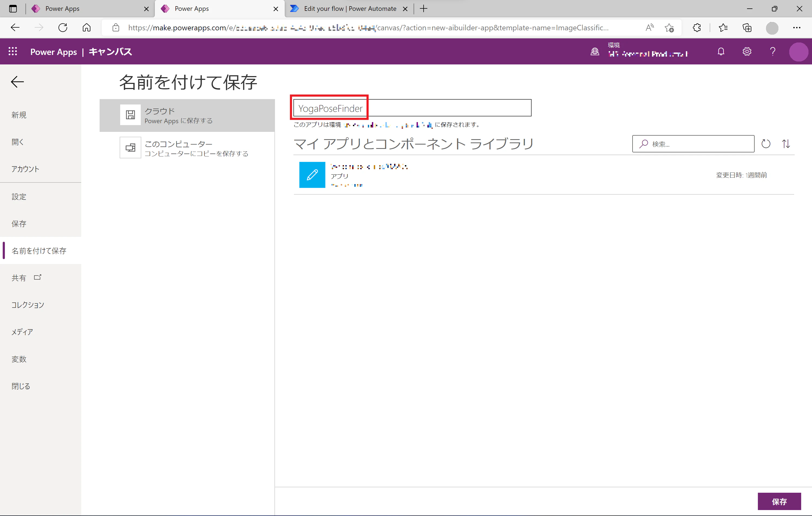This screenshot has height=516, width=812.
Task: Open the browser settings and more menu
Action: pyautogui.click(x=797, y=28)
